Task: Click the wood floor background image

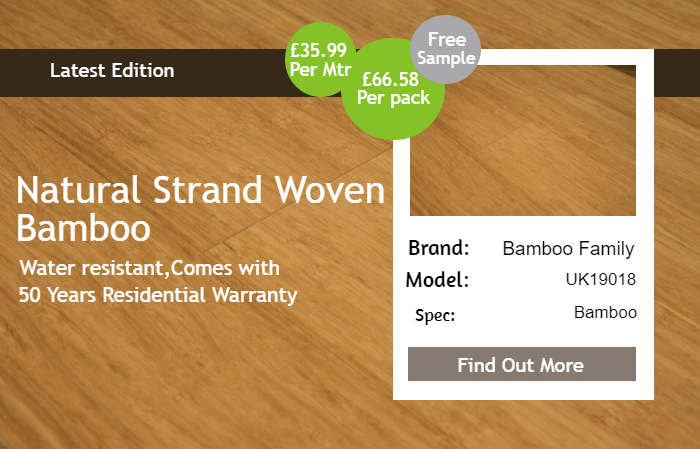Action: pyautogui.click(x=179, y=379)
